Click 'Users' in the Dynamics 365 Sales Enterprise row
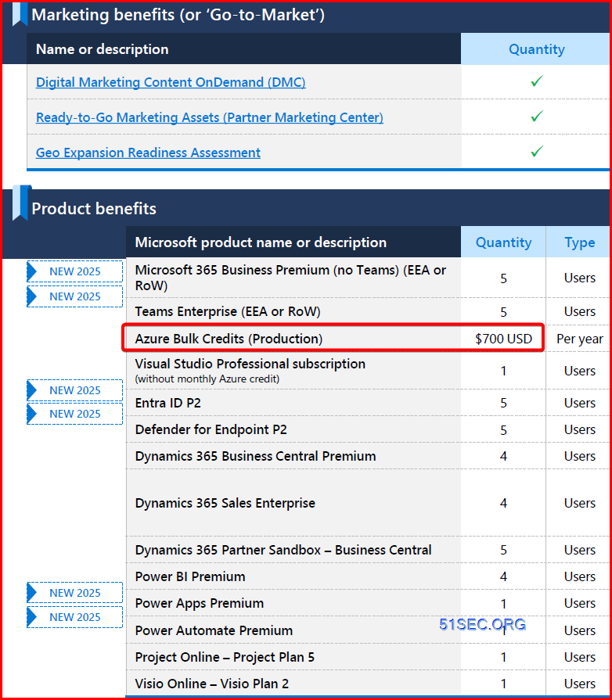 (x=579, y=503)
